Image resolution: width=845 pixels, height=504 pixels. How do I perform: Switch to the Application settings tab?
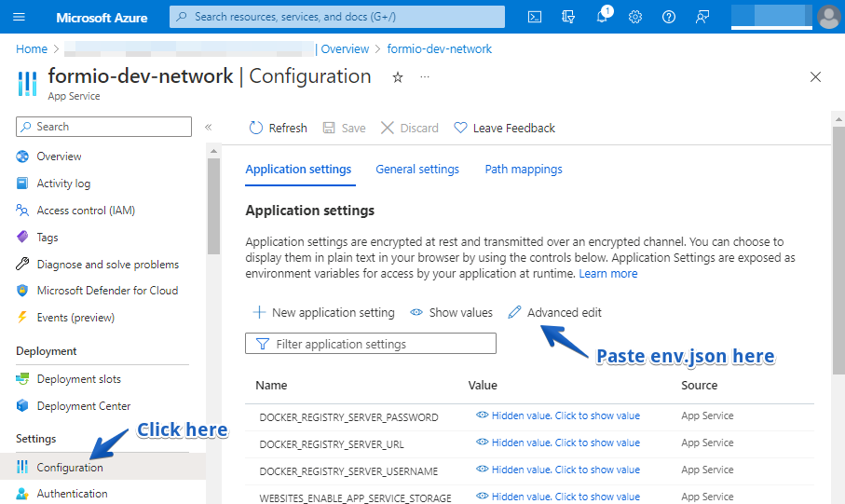pyautogui.click(x=298, y=170)
